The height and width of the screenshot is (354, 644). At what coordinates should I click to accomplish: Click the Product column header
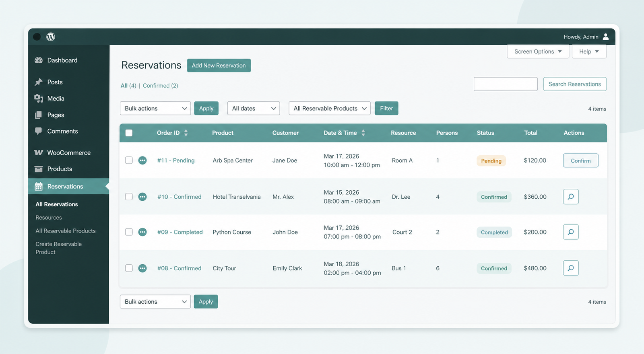pos(223,133)
